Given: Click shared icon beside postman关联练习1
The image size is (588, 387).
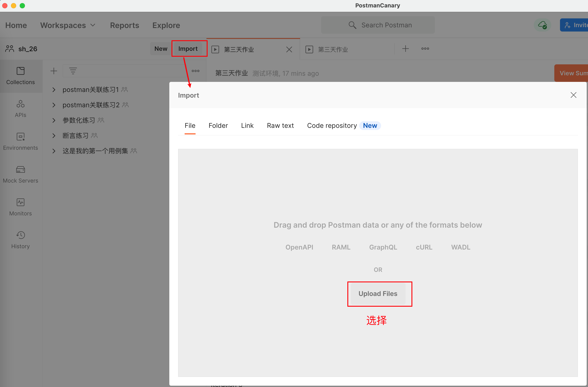Looking at the screenshot, I should 124,90.
